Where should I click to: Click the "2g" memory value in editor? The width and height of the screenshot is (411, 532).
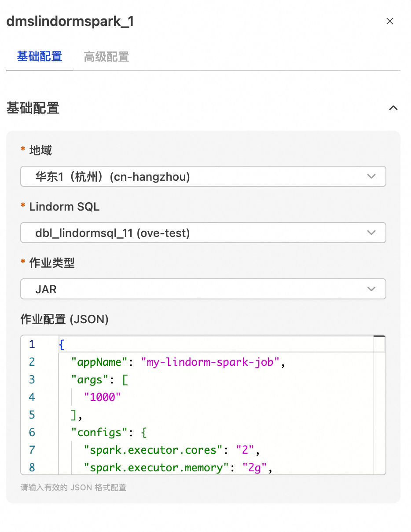coord(255,467)
